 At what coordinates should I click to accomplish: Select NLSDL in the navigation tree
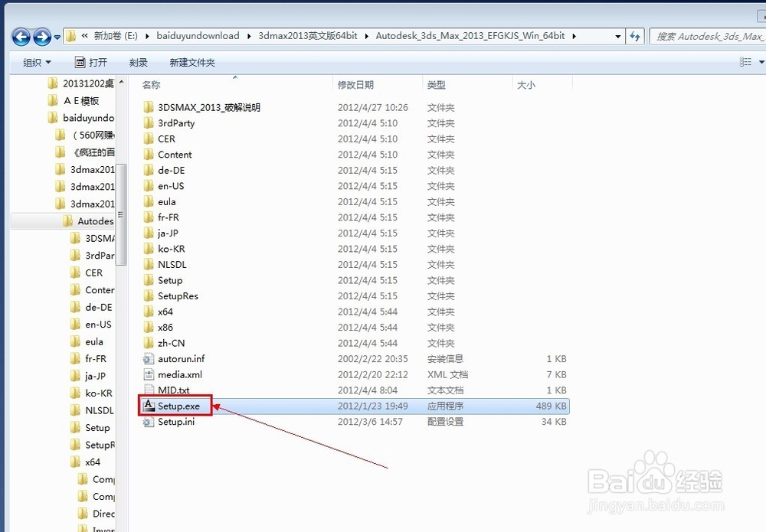click(x=99, y=410)
